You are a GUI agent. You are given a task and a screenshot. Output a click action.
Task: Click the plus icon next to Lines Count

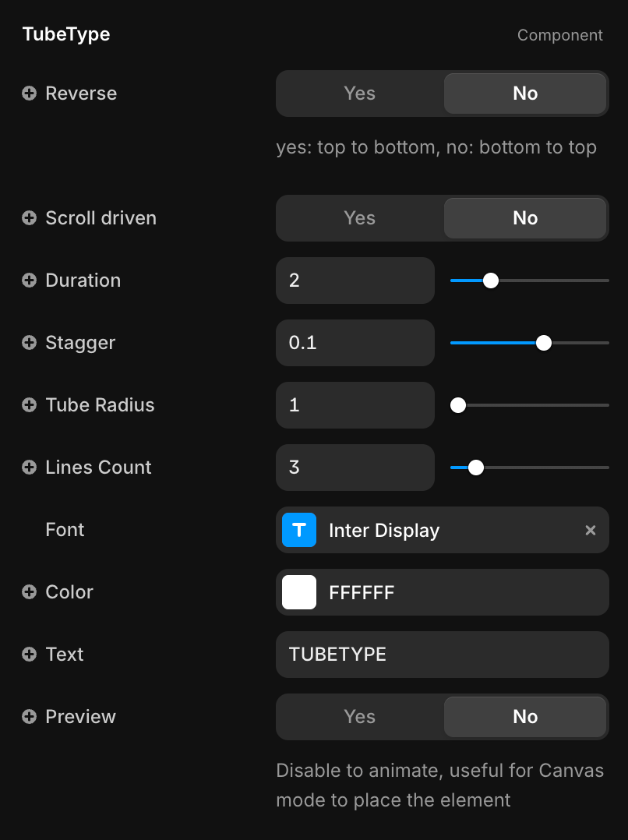click(x=29, y=468)
